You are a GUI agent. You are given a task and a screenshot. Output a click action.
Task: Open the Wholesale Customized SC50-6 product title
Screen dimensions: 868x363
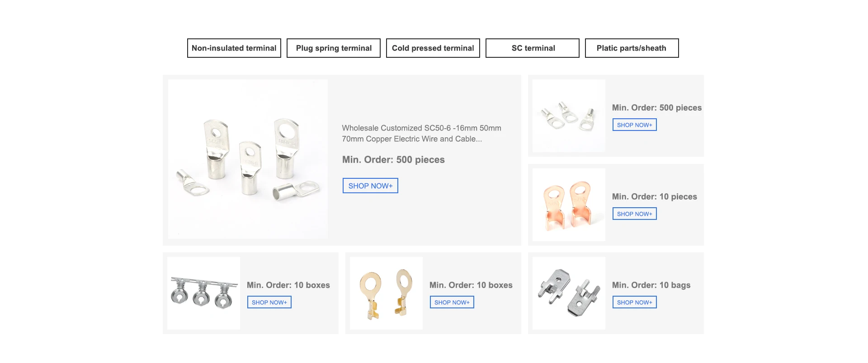[421, 134]
